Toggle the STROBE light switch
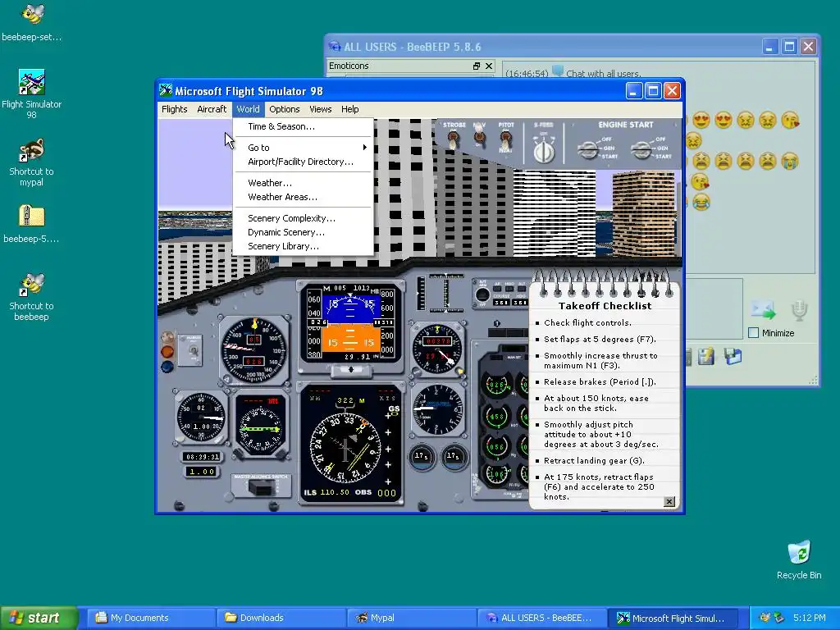Screen dimensions: 840x630 point(454,139)
